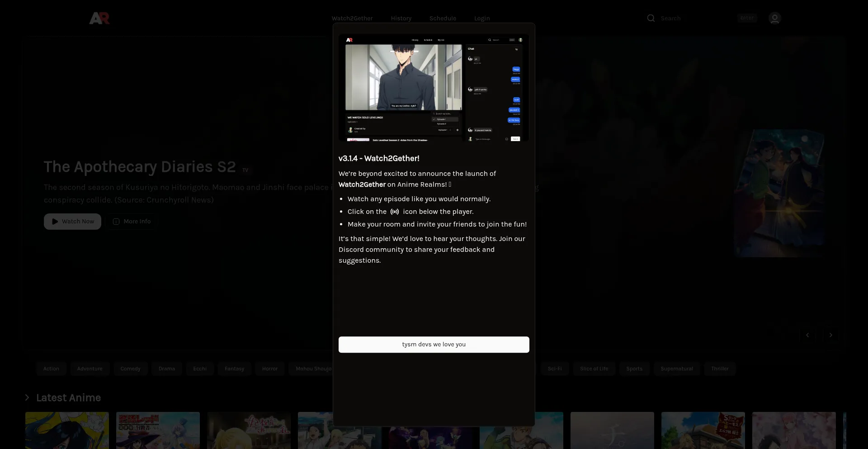Go to next slide in carousel
The image size is (868, 449).
coord(830,335)
